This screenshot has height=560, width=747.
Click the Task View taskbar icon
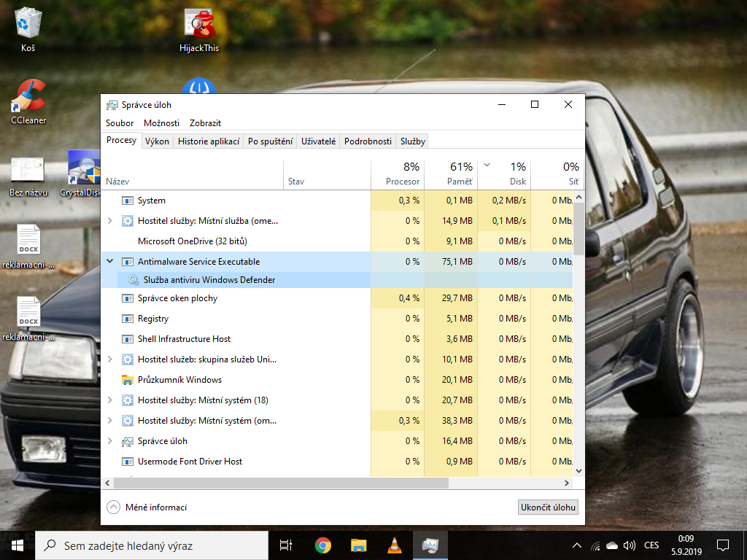tap(286, 545)
